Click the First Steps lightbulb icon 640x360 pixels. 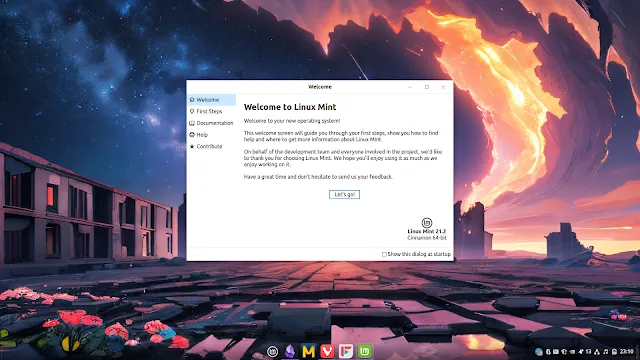(x=192, y=111)
